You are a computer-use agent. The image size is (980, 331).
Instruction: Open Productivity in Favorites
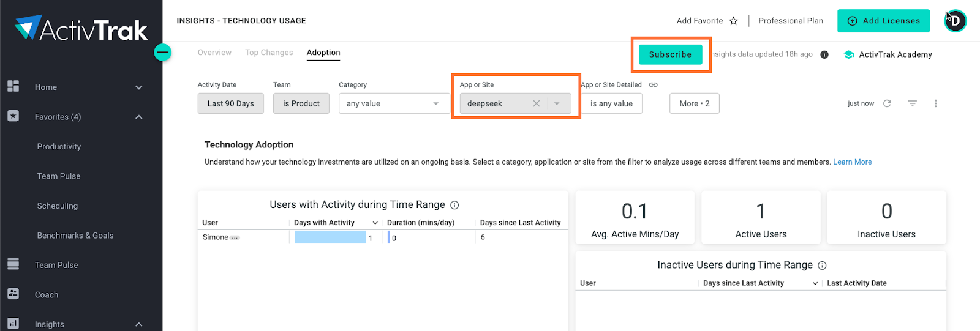59,146
